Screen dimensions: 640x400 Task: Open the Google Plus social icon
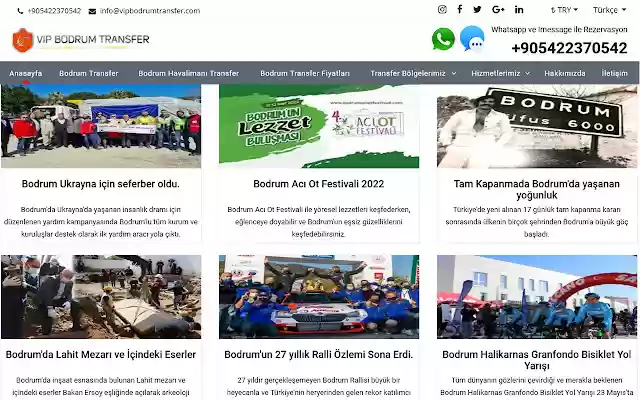498,9
